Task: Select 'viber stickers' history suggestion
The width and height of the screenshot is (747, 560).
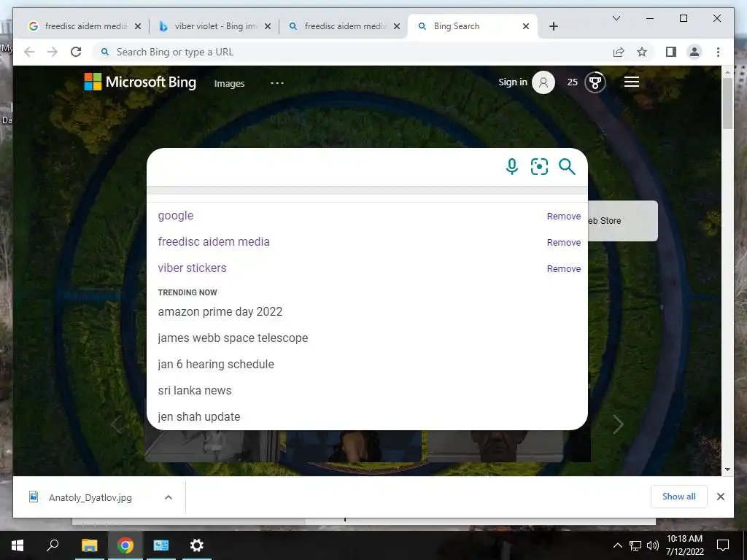Action: click(x=193, y=268)
